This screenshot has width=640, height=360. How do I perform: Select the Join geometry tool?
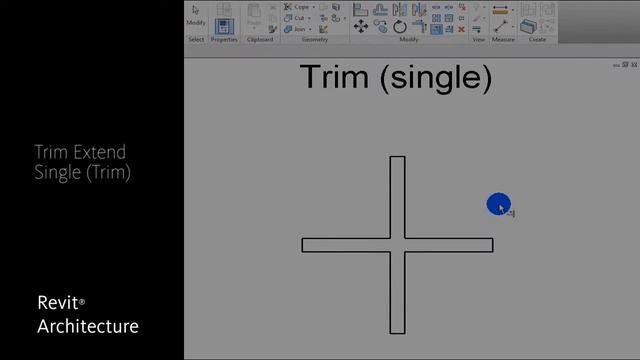pos(294,29)
